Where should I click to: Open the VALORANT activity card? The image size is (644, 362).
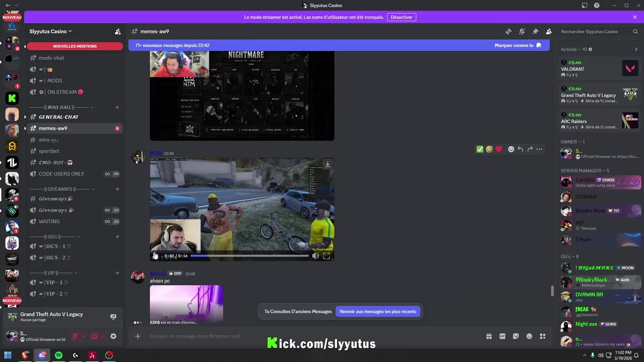[600, 67]
